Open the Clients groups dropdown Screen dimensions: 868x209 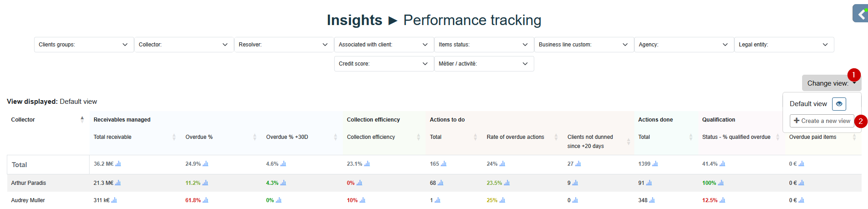click(84, 45)
